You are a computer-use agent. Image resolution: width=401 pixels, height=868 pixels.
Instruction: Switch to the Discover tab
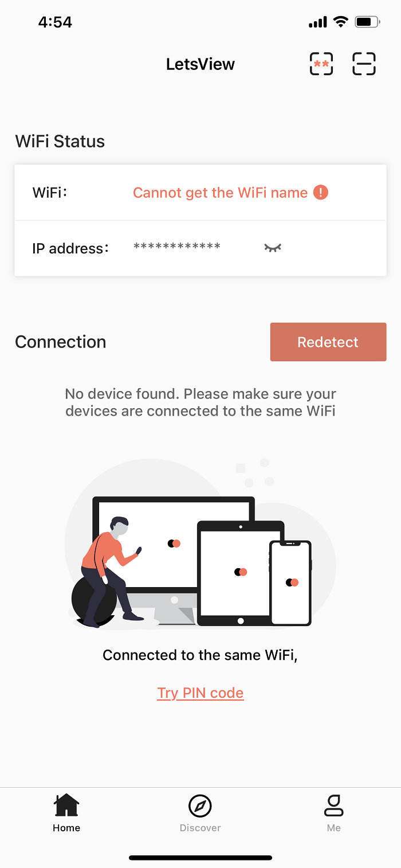click(200, 813)
